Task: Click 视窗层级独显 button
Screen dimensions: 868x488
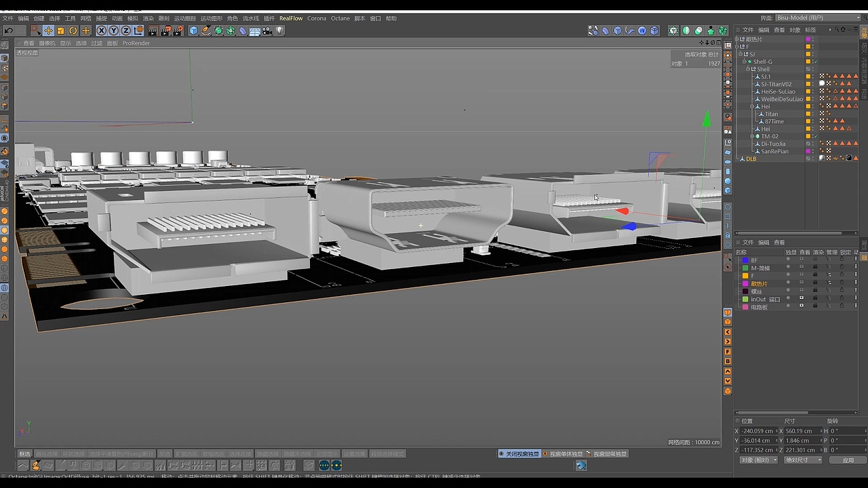Action: click(607, 454)
